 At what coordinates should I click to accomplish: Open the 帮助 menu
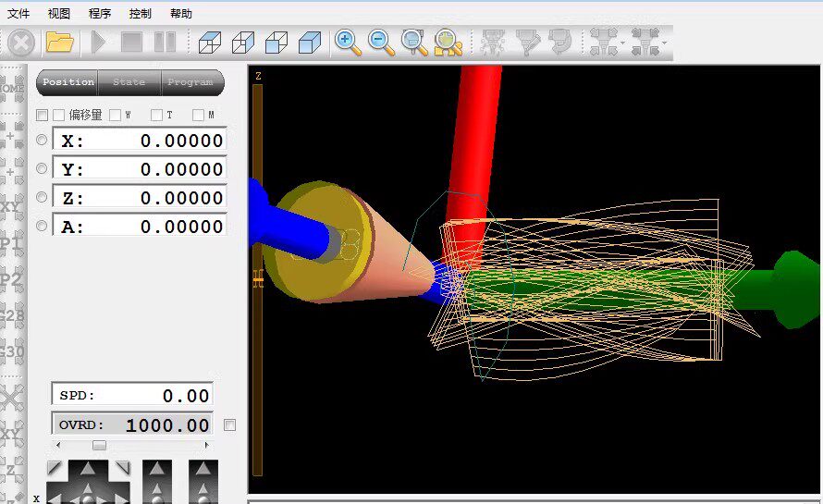[x=181, y=13]
